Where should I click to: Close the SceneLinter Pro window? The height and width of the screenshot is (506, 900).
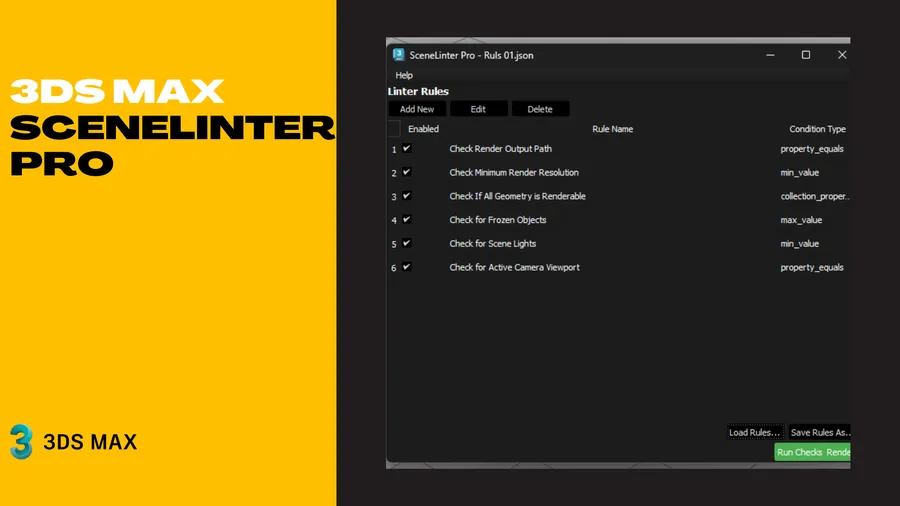[x=842, y=55]
